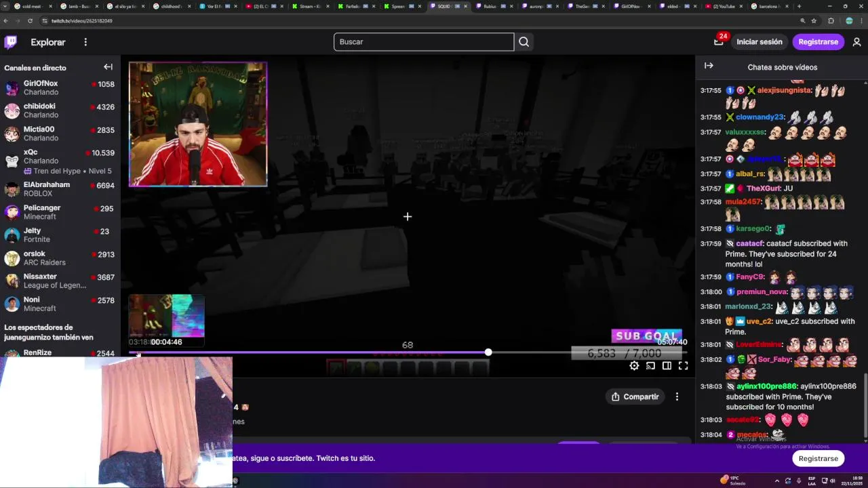
Task: Collapse the Canales en directo sidebar
Action: pyautogui.click(x=108, y=67)
